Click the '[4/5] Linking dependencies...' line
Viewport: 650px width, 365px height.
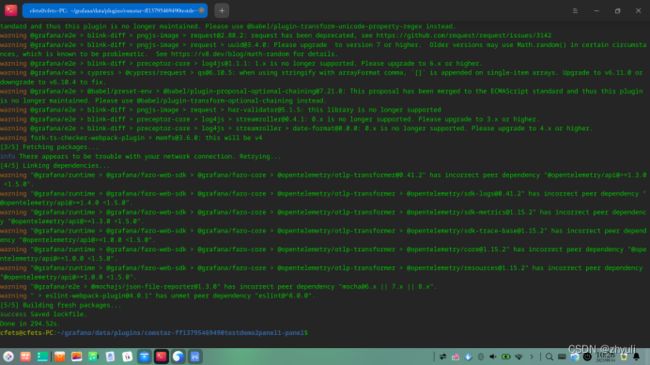point(55,165)
